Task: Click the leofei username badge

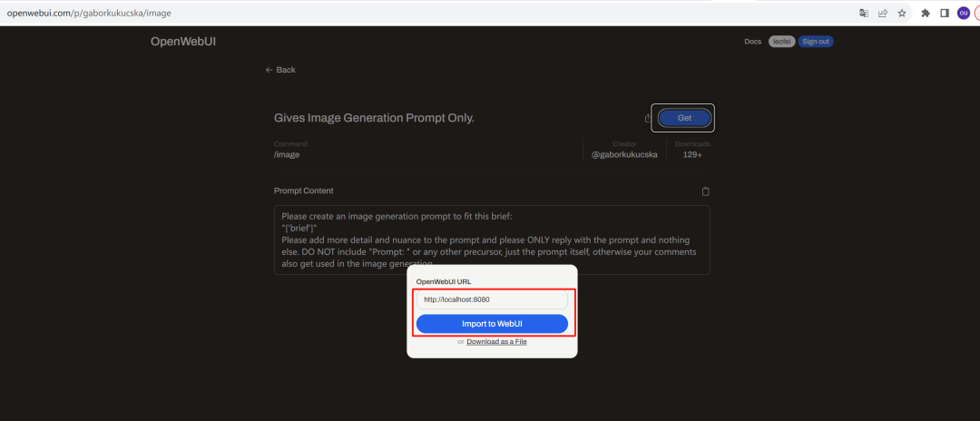Action: click(782, 42)
